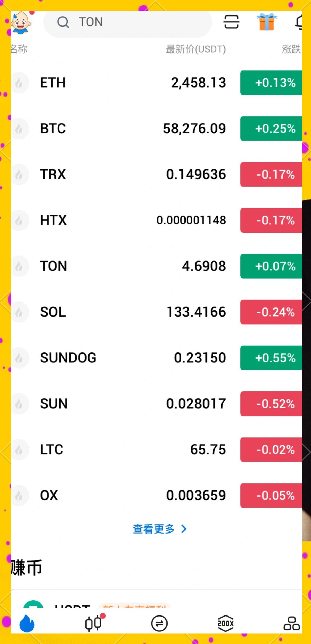
Task: Expand the 查看更多 list
Action: (160, 529)
